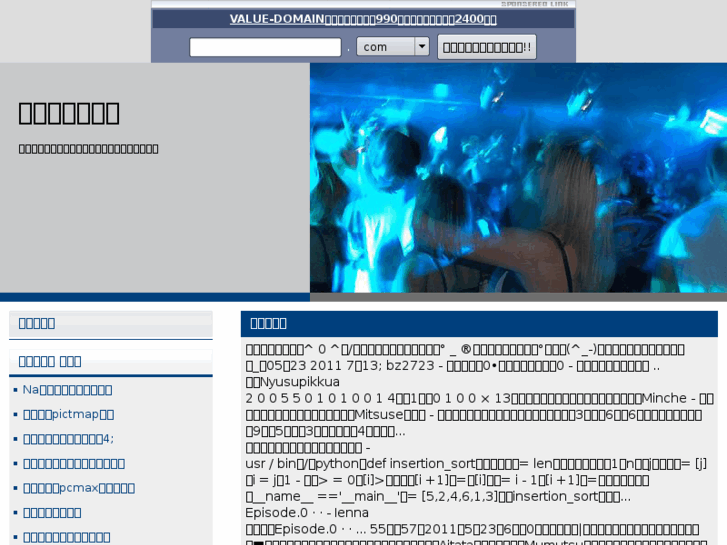Click the text line containing 'Minche'
Image resolution: width=727 pixels, height=545 pixels.
coord(479,398)
